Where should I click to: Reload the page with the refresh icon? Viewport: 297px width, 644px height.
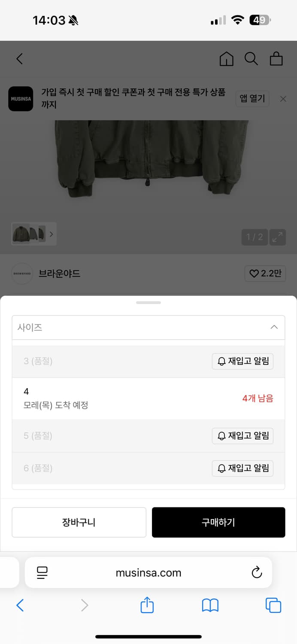pyautogui.click(x=257, y=572)
